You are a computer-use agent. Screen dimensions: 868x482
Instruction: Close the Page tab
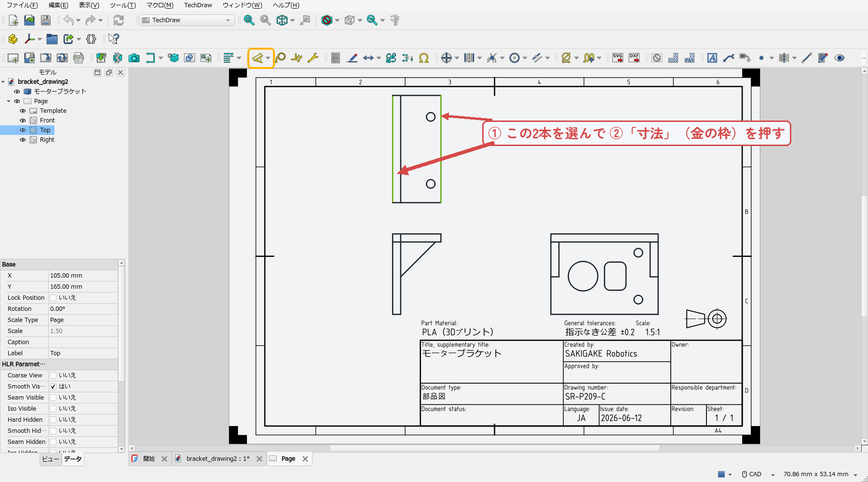[305, 459]
